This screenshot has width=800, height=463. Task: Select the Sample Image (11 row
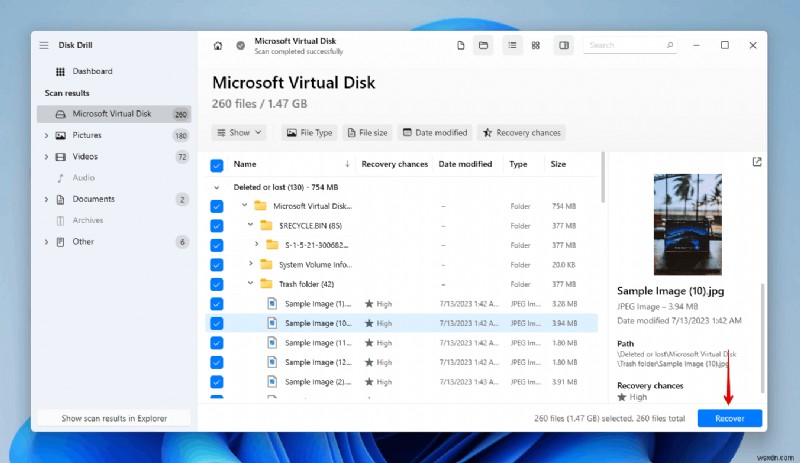pos(402,343)
